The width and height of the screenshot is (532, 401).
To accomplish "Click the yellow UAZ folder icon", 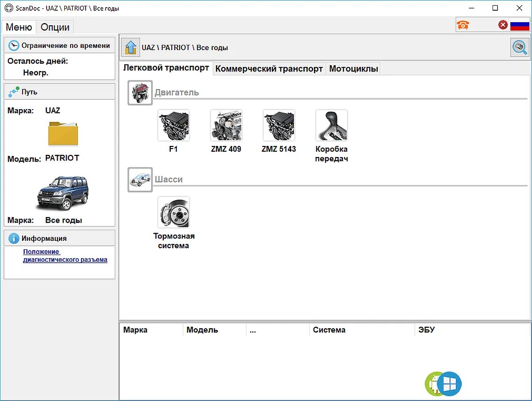I will (x=63, y=134).
